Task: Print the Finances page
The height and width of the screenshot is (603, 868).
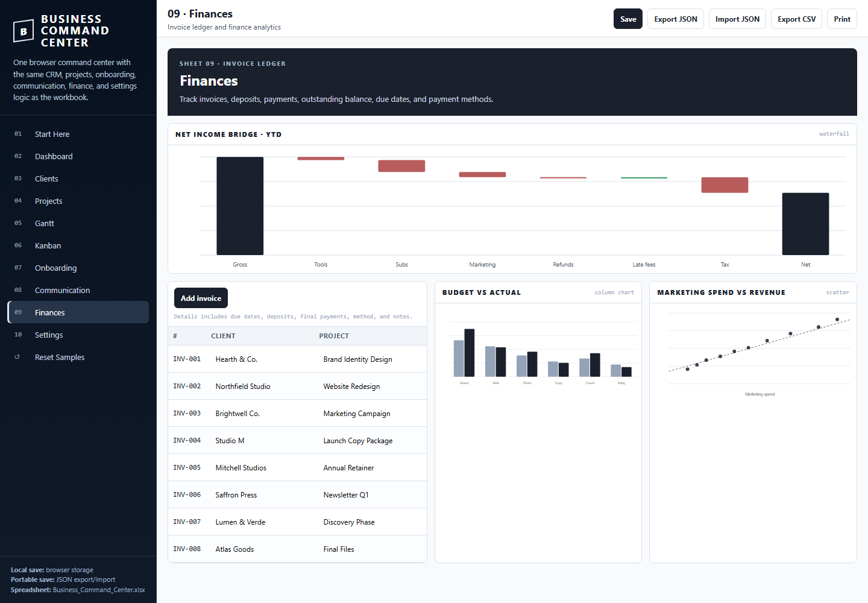Action: (x=842, y=19)
